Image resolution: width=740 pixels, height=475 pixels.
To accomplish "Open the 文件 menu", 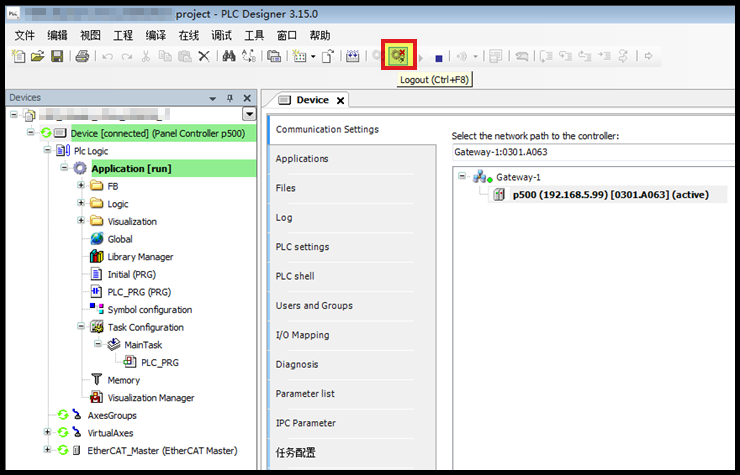I will pyautogui.click(x=25, y=35).
